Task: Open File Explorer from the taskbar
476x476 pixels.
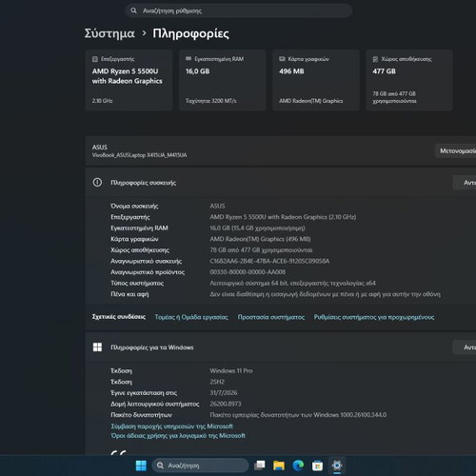Action: coord(279,466)
